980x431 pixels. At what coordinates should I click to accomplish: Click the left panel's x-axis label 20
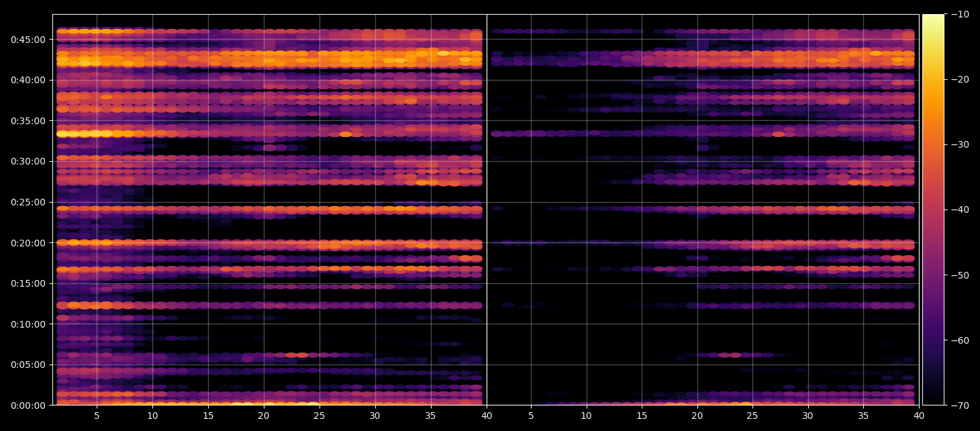264,416
